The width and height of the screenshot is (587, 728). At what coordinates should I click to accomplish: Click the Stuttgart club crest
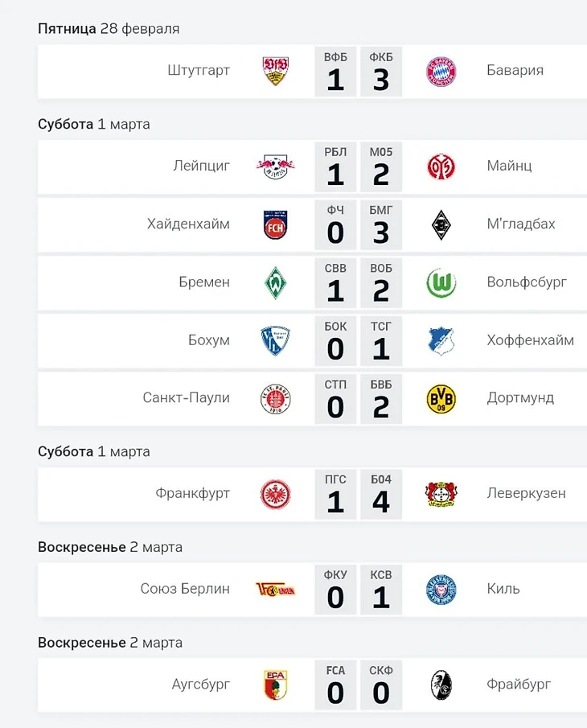point(275,71)
